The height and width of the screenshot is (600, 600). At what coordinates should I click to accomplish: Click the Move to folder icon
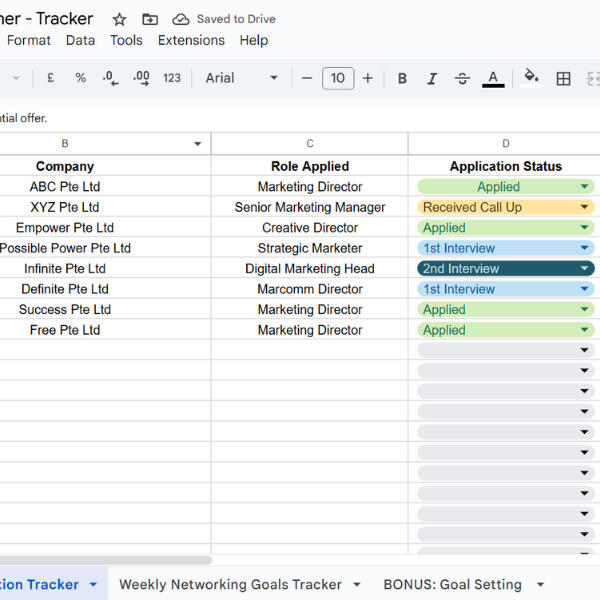150,19
